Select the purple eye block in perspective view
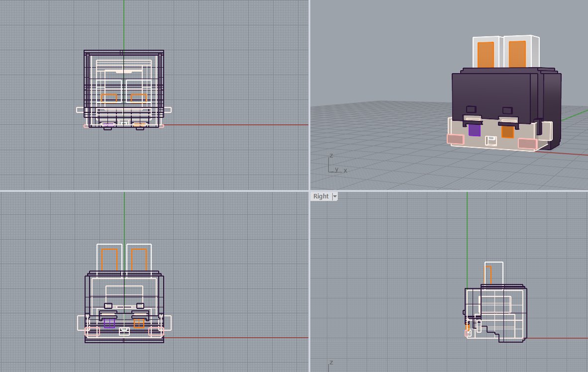Screen dimensions: 588x372 475,130
